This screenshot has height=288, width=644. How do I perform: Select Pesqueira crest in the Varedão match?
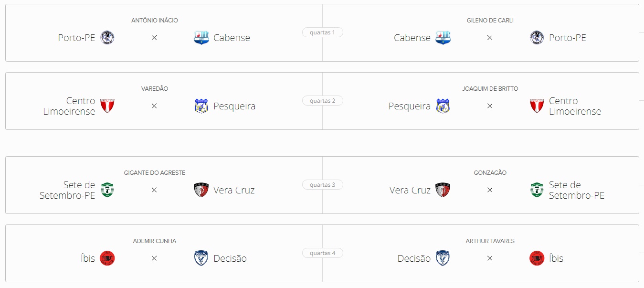201,106
